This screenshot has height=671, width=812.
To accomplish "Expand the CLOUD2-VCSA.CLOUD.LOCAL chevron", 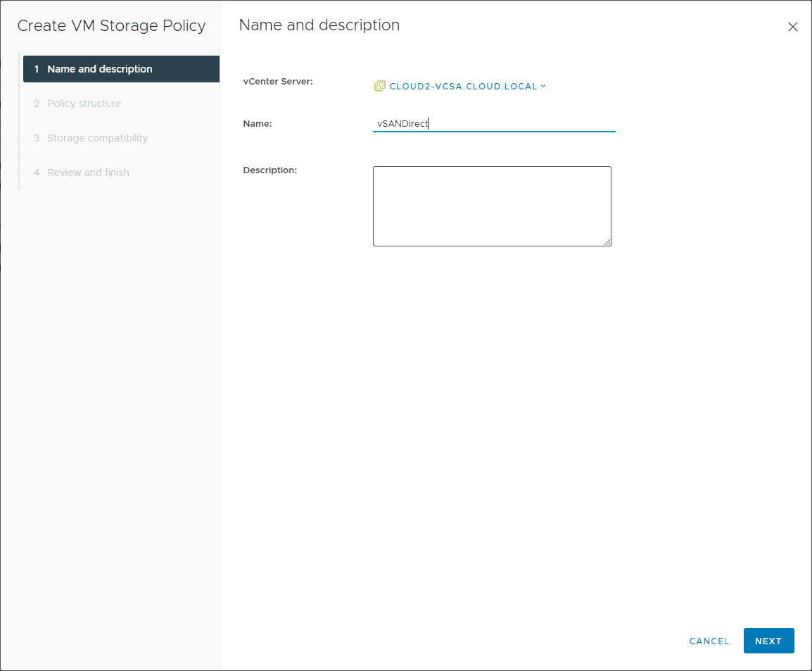I will (x=543, y=85).
